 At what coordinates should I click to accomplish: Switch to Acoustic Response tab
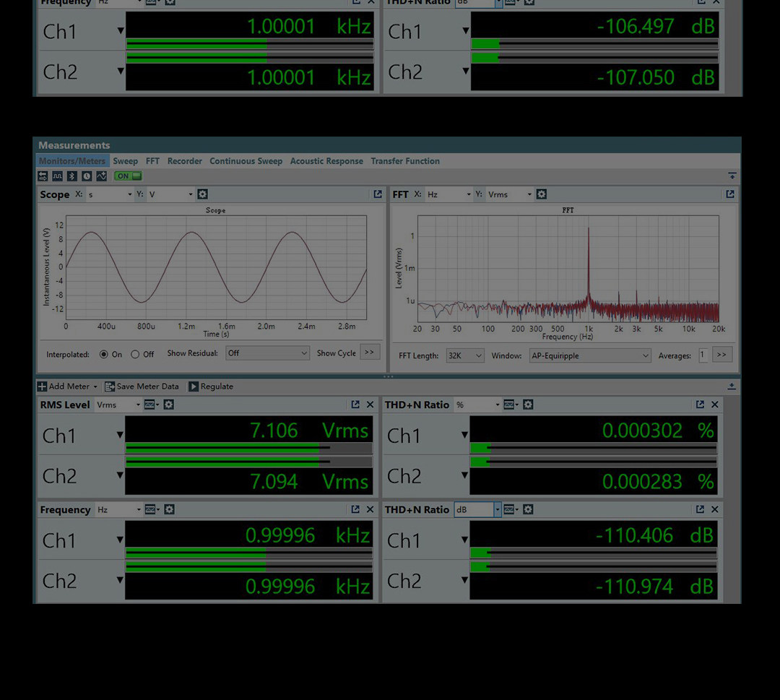coord(326,160)
